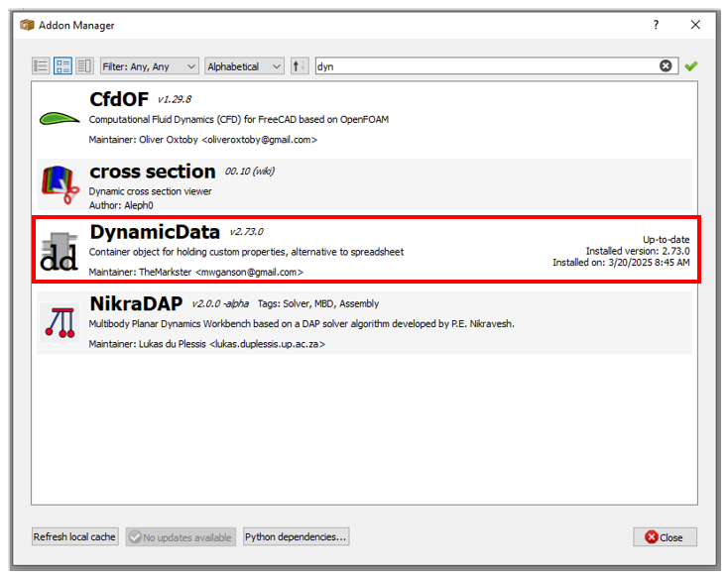Close the Addon Manager window with X

click(695, 25)
